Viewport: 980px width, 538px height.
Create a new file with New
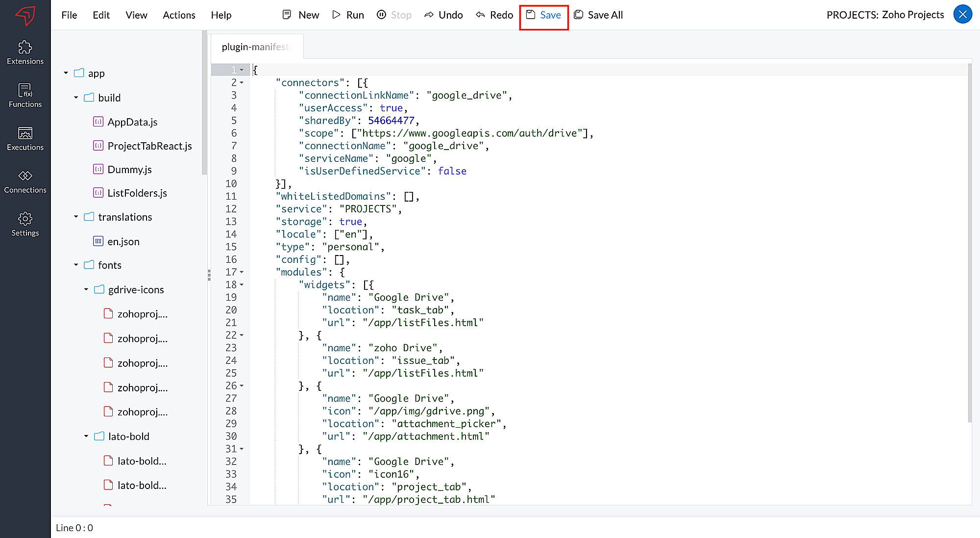[x=301, y=15]
